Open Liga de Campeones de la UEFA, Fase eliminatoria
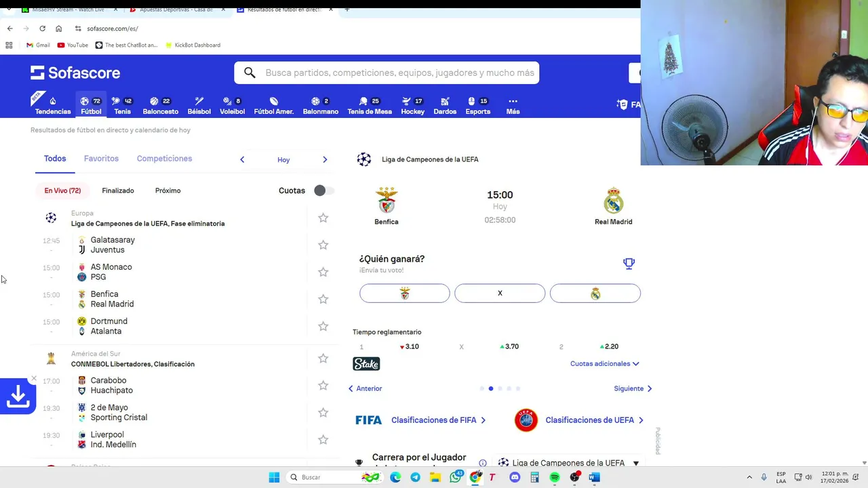This screenshot has width=868, height=488. [148, 224]
